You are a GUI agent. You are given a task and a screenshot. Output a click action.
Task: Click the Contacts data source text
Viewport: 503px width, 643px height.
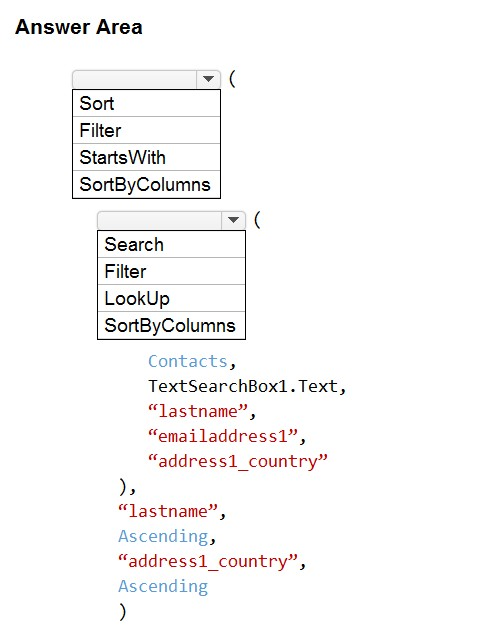tap(188, 361)
